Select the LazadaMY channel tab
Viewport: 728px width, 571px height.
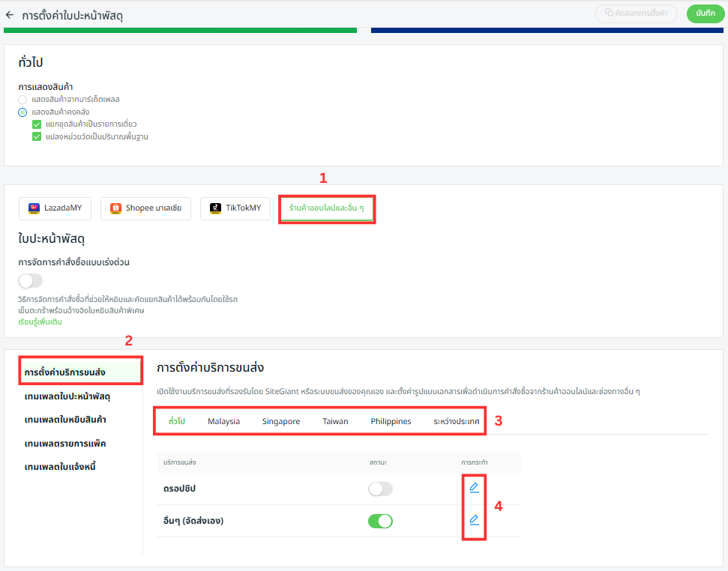(x=55, y=208)
